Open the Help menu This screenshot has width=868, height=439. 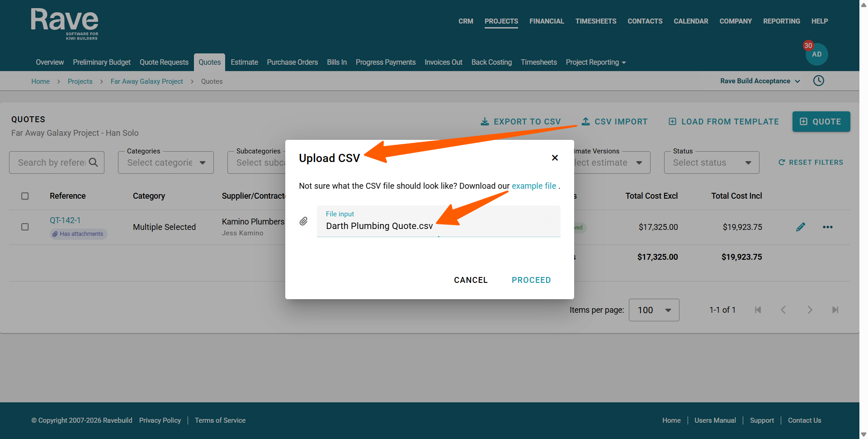820,21
